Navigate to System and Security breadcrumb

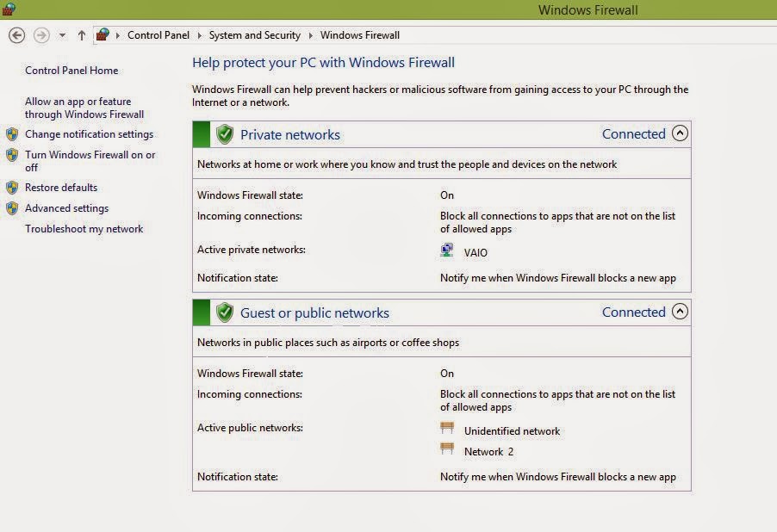255,35
